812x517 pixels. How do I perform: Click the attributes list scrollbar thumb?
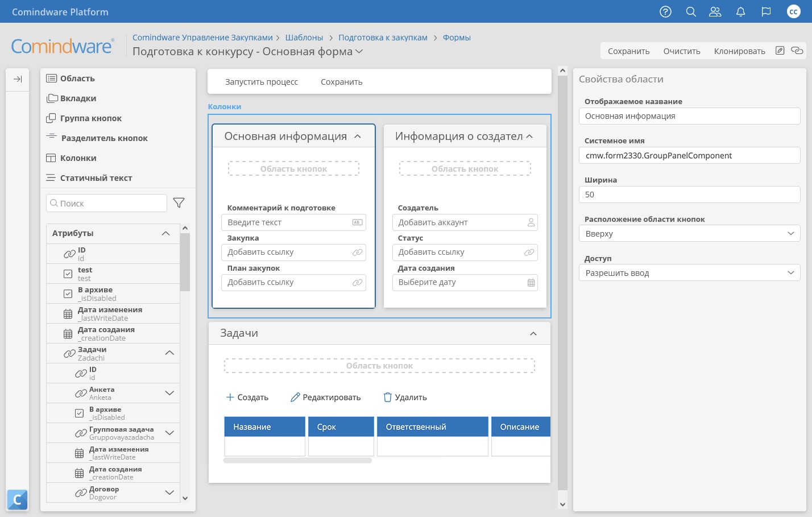tap(185, 262)
